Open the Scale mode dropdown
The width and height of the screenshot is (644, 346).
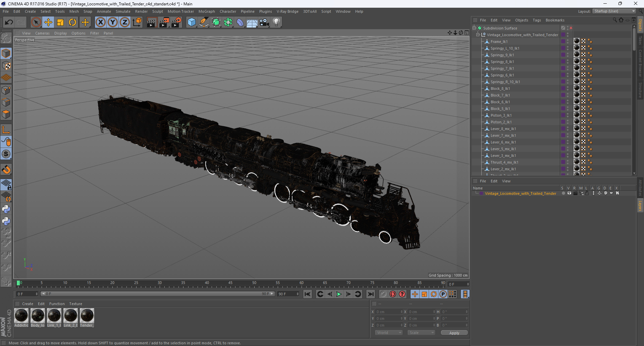pos(421,333)
